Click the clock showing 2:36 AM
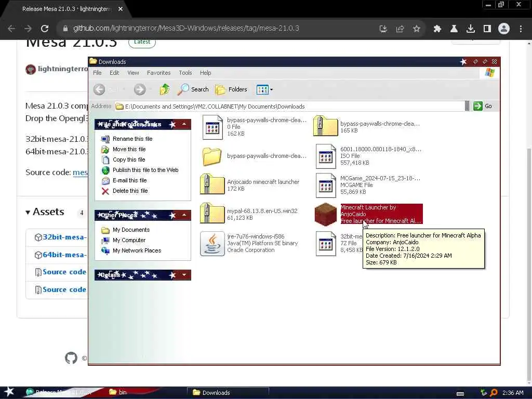The height and width of the screenshot is (399, 532). click(x=513, y=393)
